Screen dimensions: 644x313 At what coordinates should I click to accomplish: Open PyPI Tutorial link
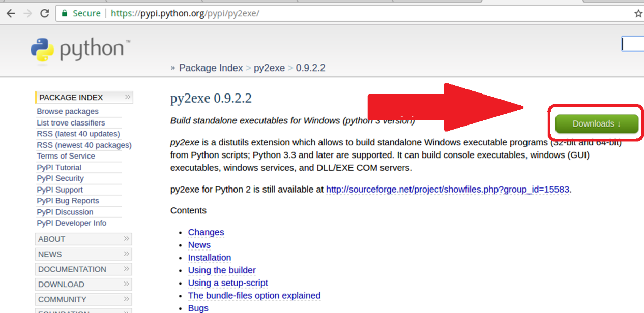[x=59, y=167]
